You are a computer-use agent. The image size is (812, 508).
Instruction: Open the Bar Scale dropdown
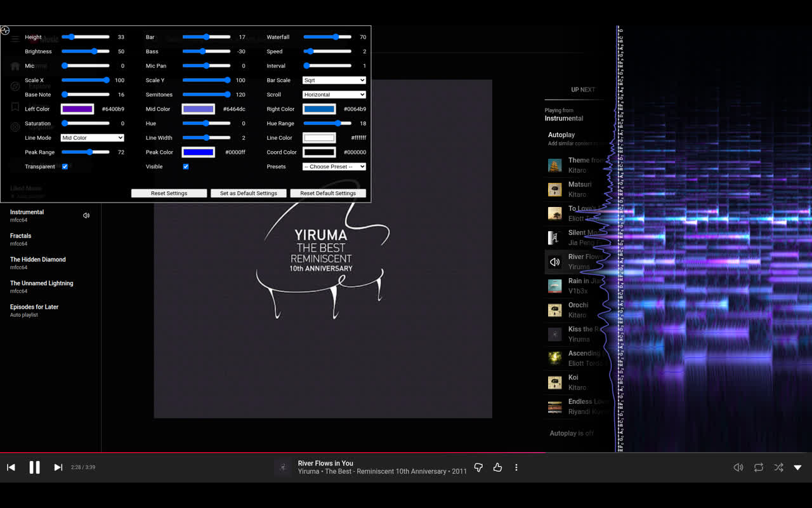[334, 80]
